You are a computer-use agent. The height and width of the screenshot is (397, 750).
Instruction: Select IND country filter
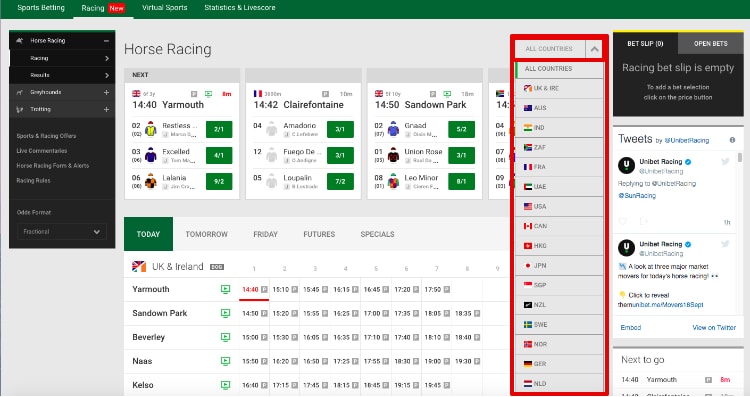pos(559,128)
